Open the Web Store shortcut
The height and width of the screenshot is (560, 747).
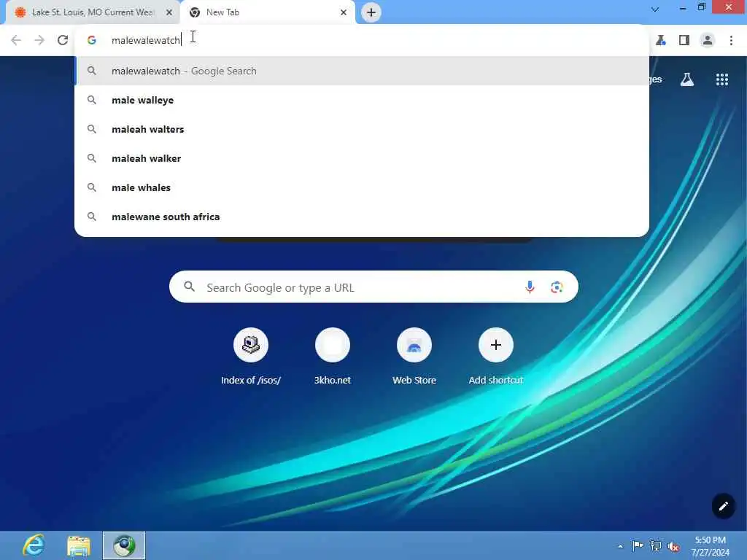click(x=414, y=356)
